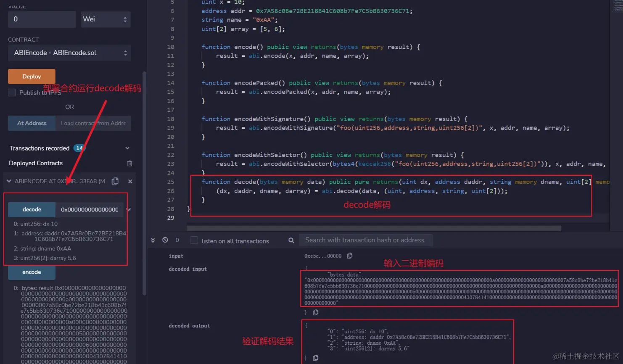Collapse the ABIENCODE deployed contract entry

(9, 181)
